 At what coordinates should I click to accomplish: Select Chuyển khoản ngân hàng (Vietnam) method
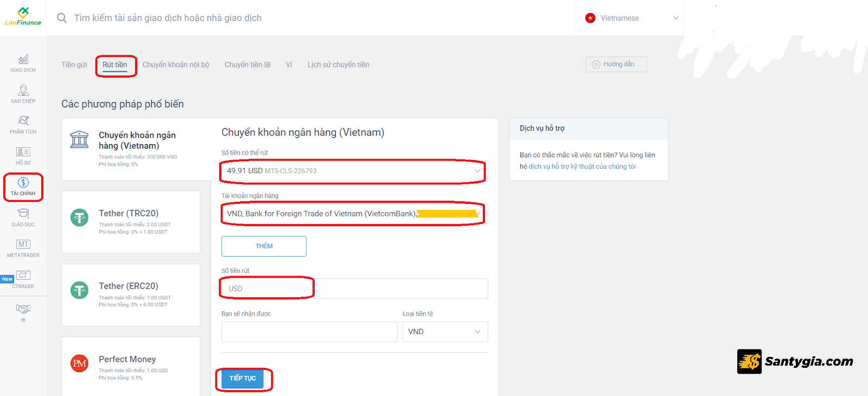coord(136,149)
